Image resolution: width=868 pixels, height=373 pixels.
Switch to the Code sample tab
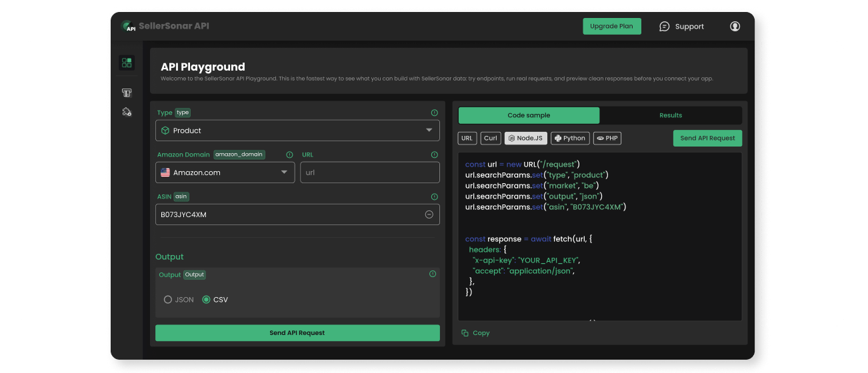pos(529,115)
